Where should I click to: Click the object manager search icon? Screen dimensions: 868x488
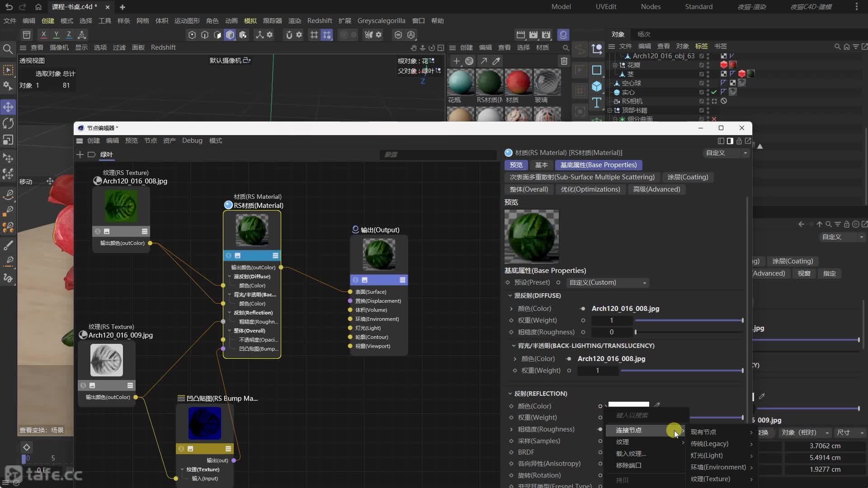[x=837, y=47]
